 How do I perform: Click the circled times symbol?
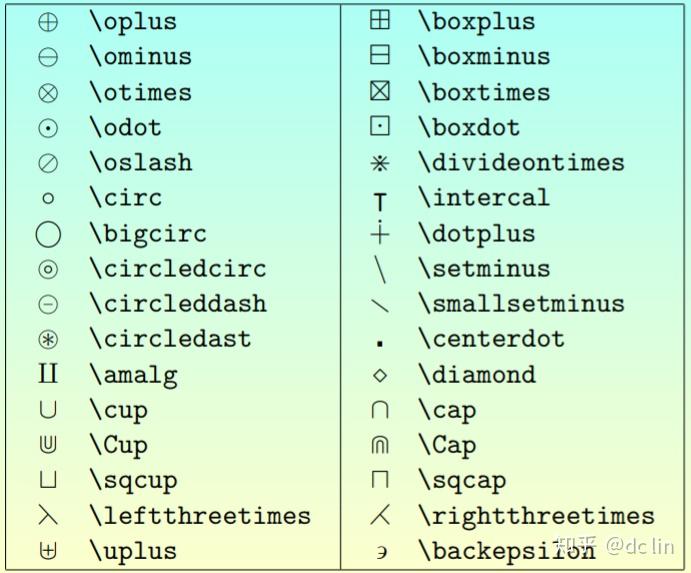pos(48,93)
